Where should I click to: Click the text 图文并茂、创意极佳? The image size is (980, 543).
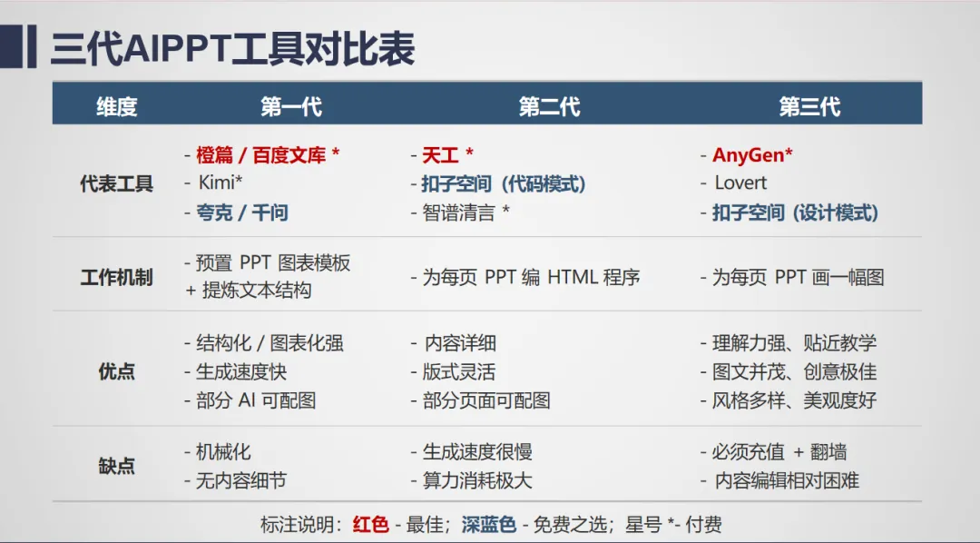(794, 371)
